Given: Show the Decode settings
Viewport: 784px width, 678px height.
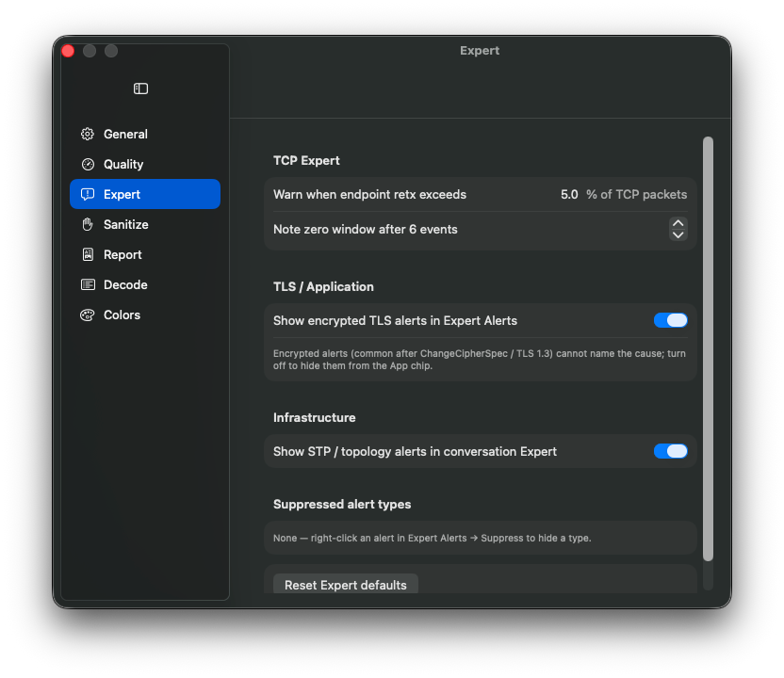Looking at the screenshot, I should tap(145, 284).
